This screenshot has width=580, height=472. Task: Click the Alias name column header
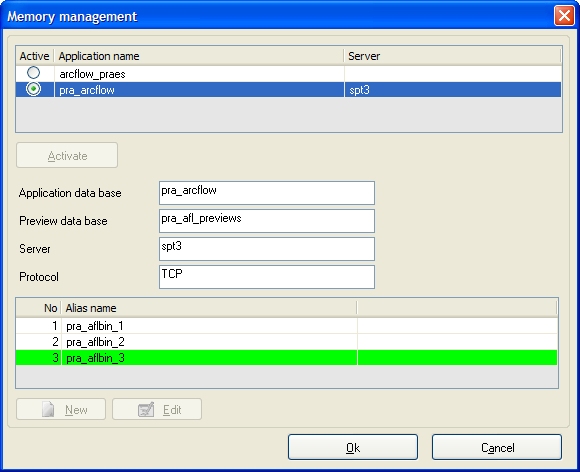(209, 308)
